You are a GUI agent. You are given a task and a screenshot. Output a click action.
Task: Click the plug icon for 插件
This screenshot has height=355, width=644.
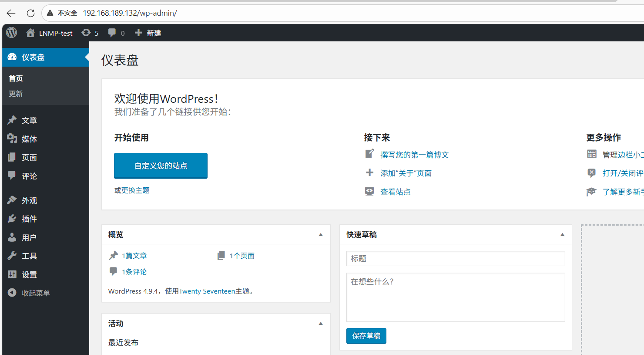click(x=12, y=219)
